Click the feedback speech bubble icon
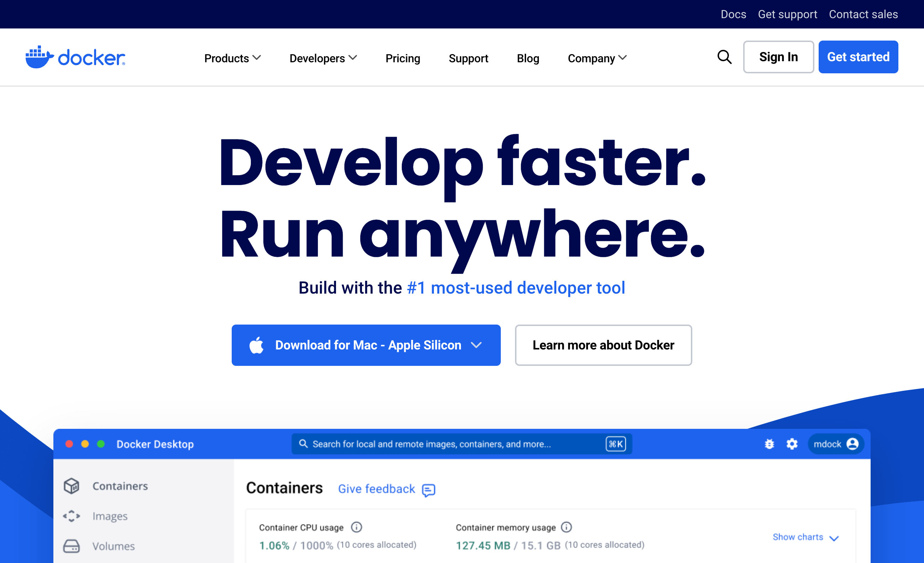The height and width of the screenshot is (563, 924). pos(428,490)
